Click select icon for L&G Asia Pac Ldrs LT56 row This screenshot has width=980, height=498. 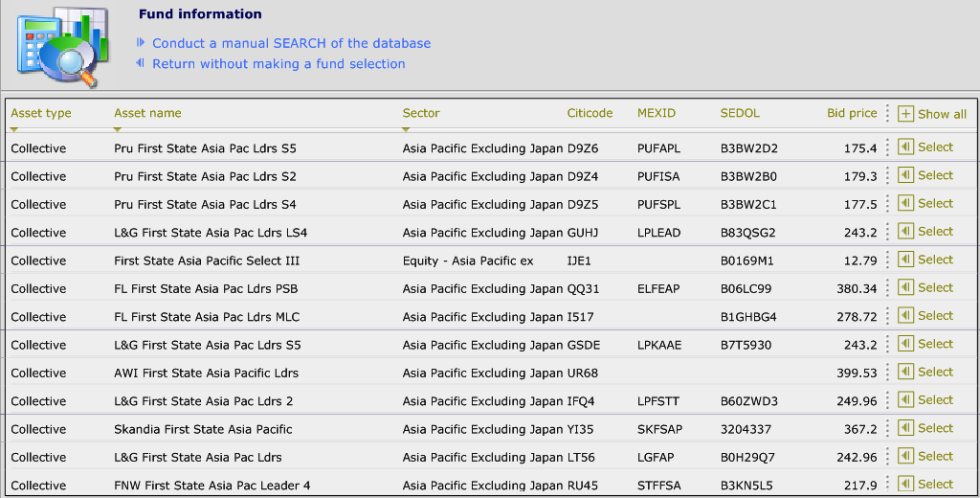pyautogui.click(x=905, y=456)
